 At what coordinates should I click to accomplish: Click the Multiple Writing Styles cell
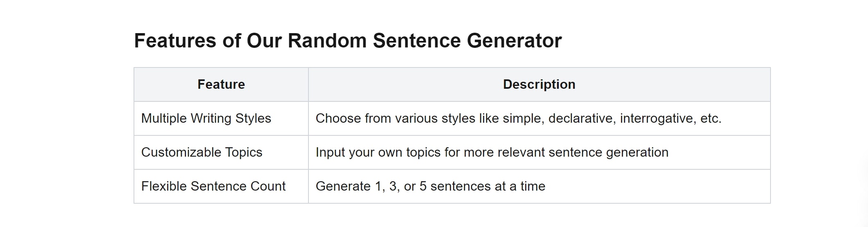(x=221, y=118)
